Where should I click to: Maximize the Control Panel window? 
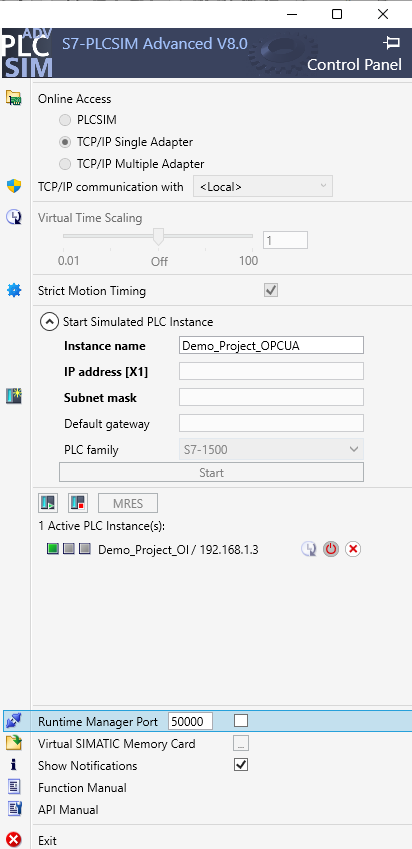pyautogui.click(x=337, y=14)
